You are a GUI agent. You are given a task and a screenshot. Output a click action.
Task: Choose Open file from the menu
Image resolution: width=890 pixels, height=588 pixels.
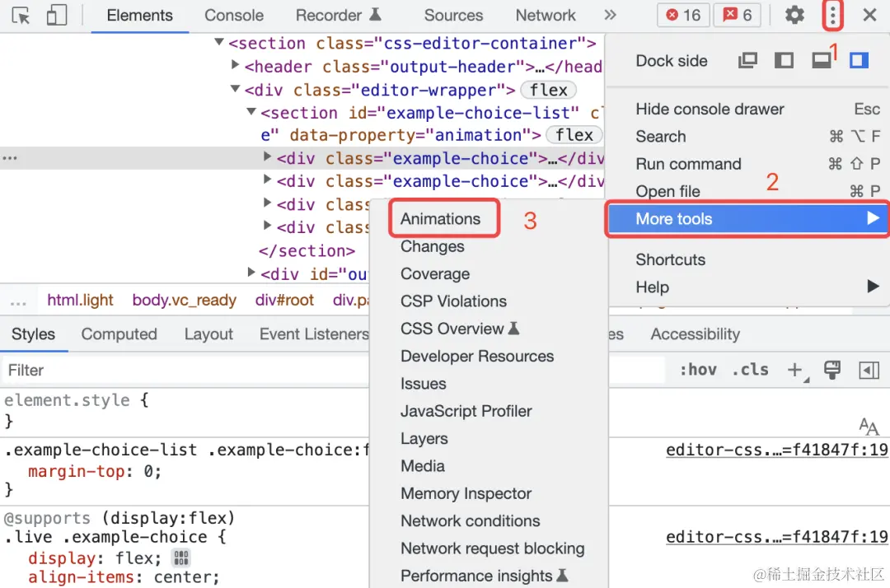point(748,191)
